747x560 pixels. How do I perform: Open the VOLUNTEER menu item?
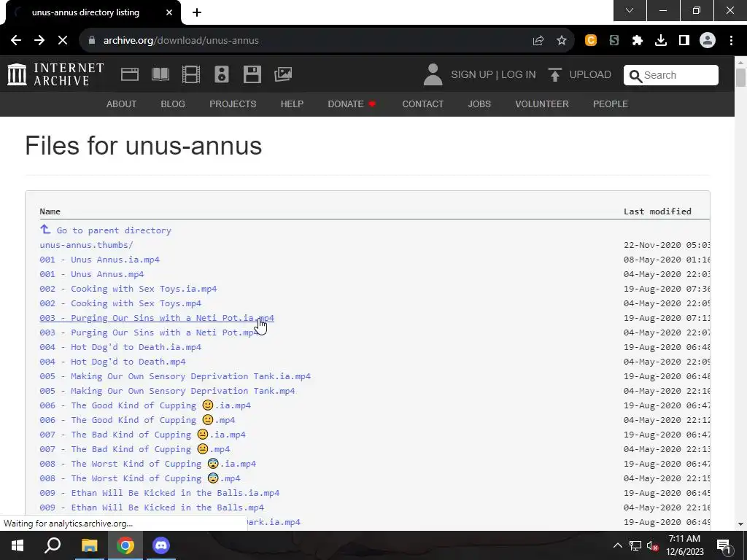click(542, 104)
